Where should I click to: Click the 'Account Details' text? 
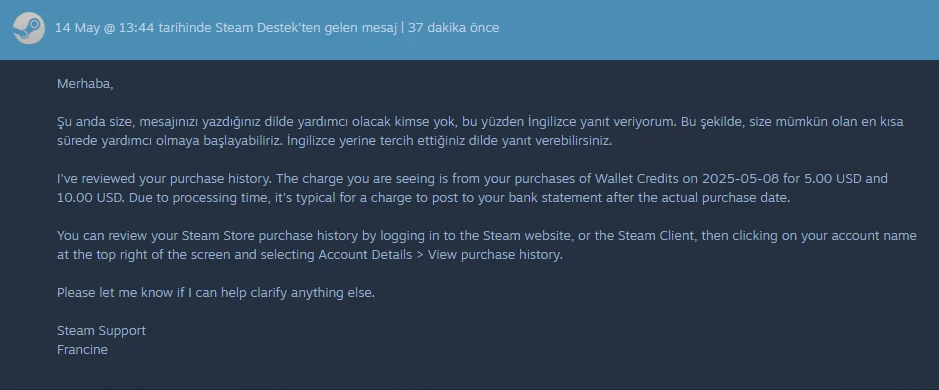[365, 255]
